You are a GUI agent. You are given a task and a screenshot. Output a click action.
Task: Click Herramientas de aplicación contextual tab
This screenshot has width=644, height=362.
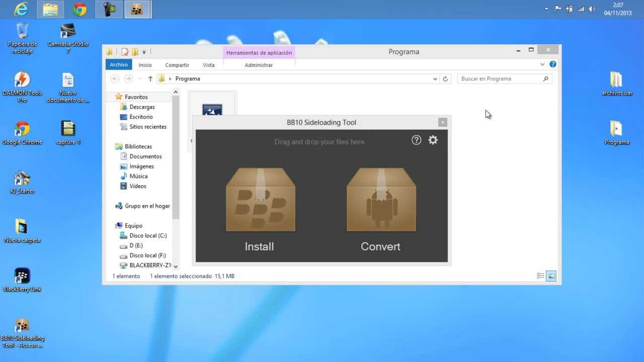pos(259,52)
